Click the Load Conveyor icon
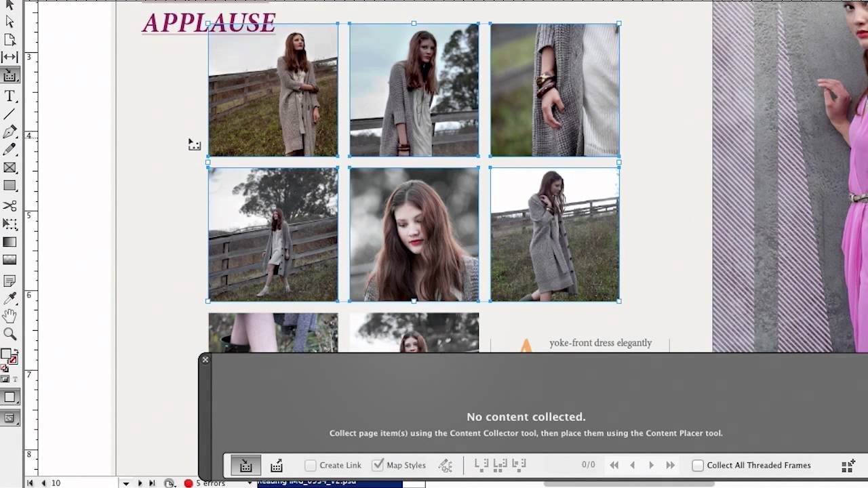The height and width of the screenshot is (488, 868). [848, 466]
